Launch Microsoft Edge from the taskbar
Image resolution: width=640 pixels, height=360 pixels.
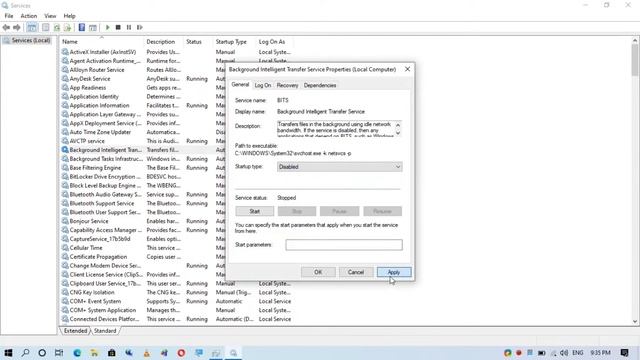pyautogui.click(x=77, y=353)
